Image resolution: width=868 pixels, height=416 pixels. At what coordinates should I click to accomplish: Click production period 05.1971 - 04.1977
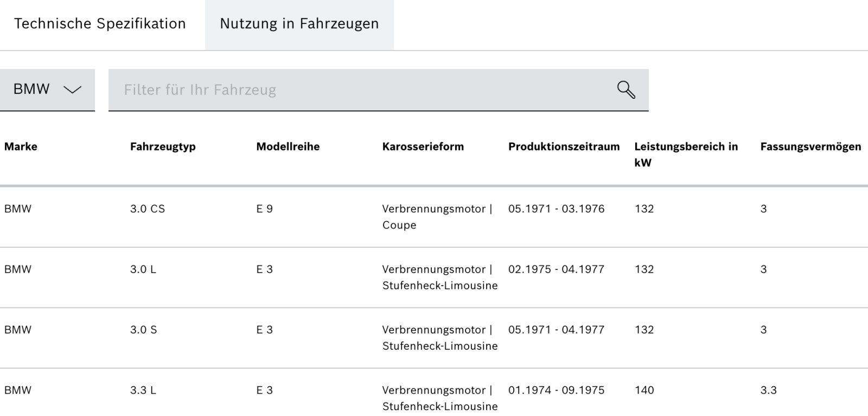(556, 330)
